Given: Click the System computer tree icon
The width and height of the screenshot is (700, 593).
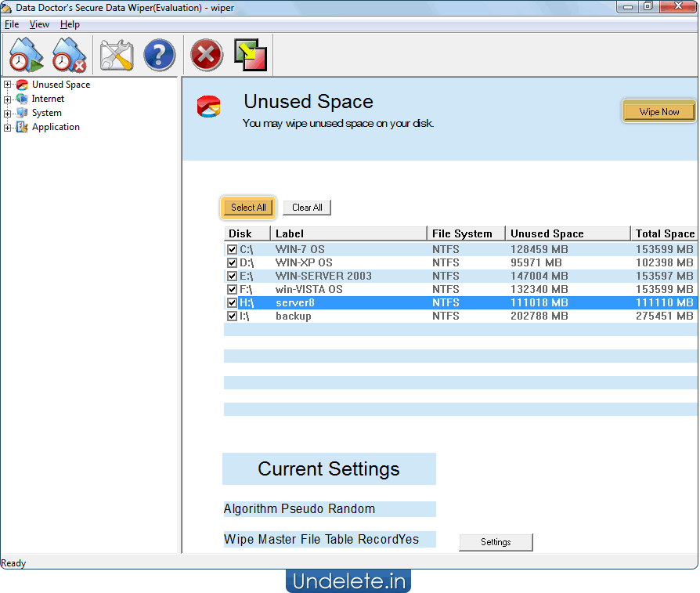Looking at the screenshot, I should (x=22, y=113).
